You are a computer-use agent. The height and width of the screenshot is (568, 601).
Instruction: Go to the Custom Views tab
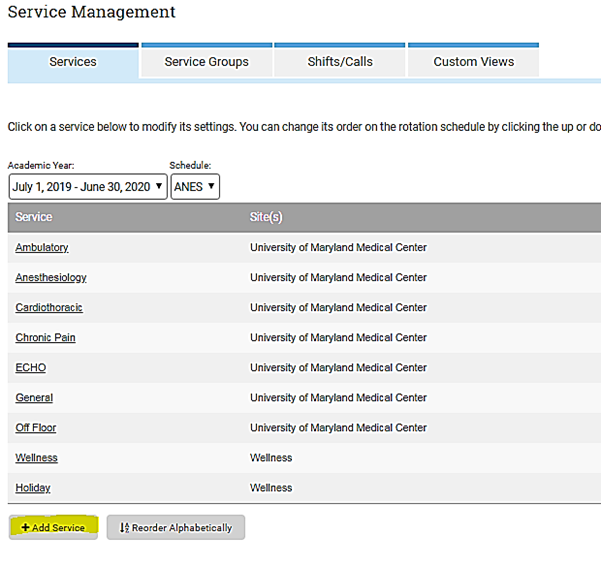coord(473,62)
